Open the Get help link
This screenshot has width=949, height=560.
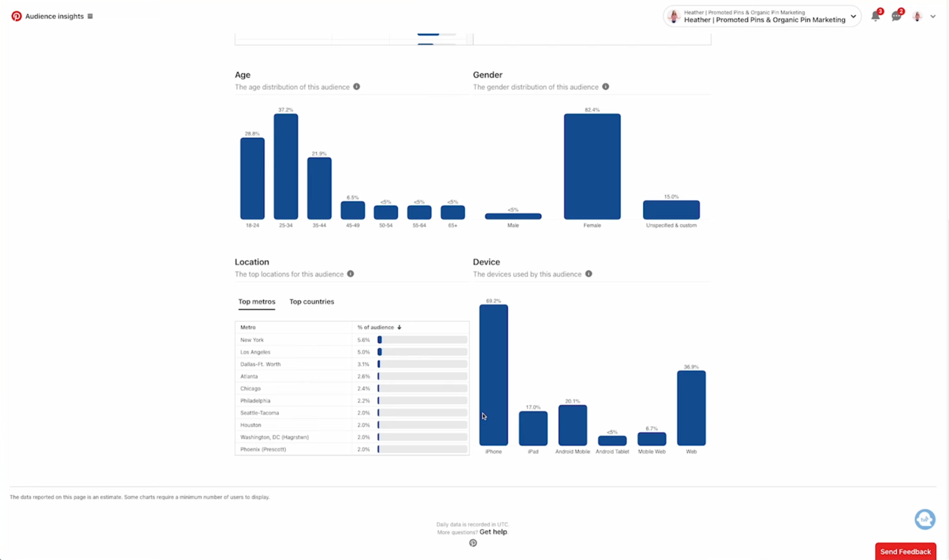tap(494, 532)
